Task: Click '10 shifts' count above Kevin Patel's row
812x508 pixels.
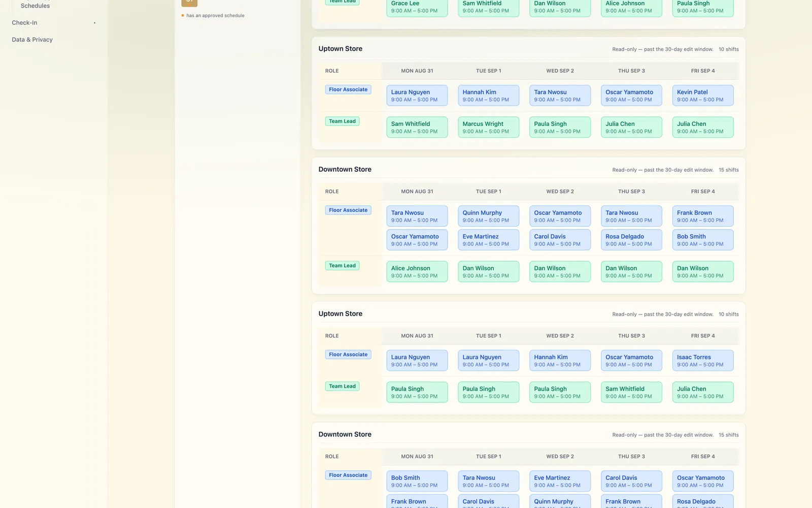Action: point(729,49)
